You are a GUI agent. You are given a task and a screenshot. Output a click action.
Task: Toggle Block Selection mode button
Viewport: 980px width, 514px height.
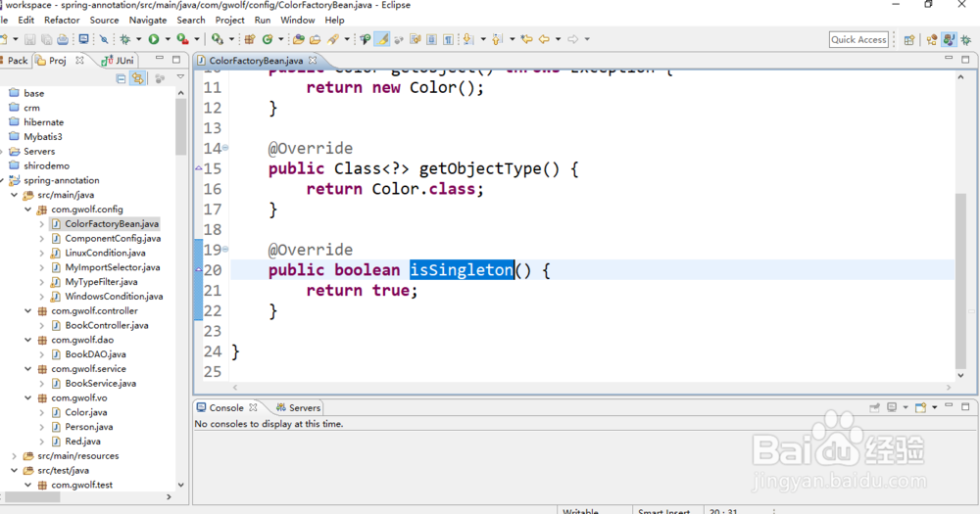(432, 39)
